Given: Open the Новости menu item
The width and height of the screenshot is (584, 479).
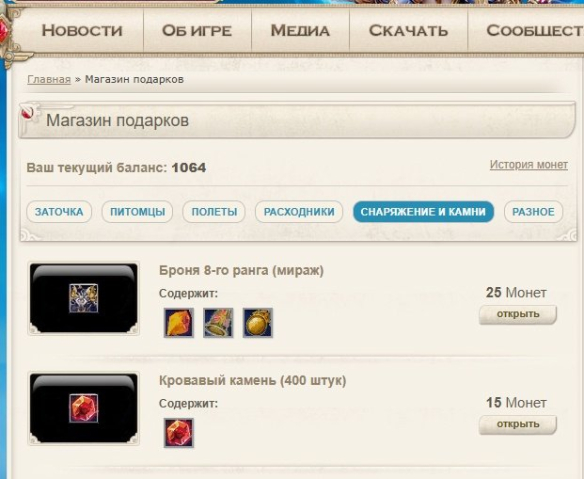Looking at the screenshot, I should coord(82,31).
